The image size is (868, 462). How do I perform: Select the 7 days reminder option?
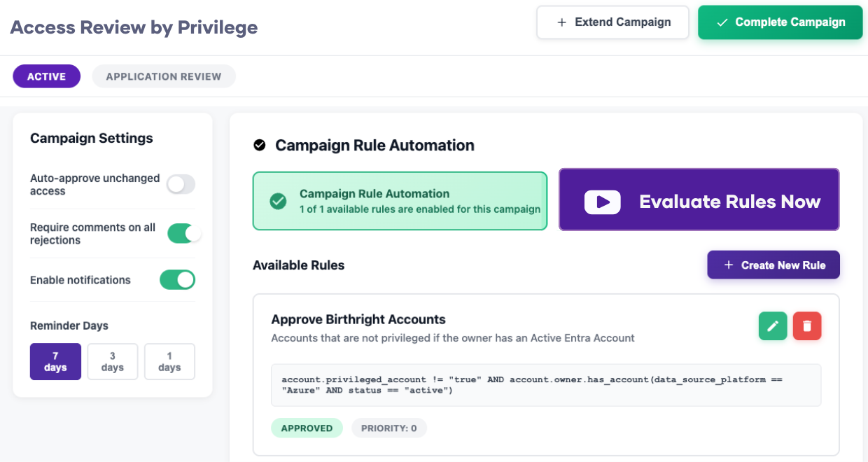(x=55, y=361)
